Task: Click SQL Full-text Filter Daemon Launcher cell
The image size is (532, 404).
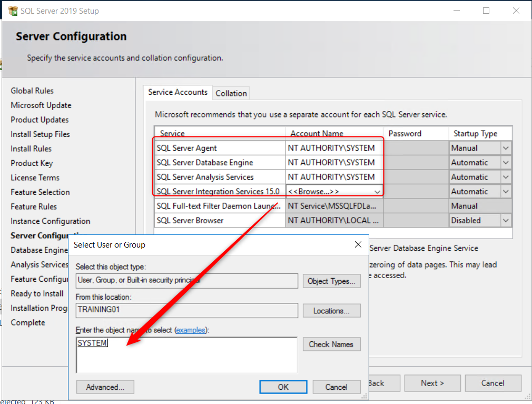Action: tap(220, 206)
